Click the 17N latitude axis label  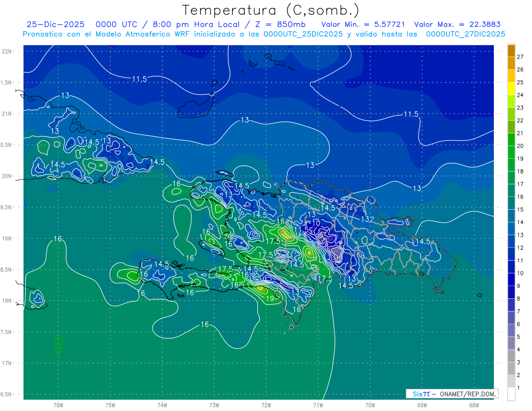pos(7,363)
